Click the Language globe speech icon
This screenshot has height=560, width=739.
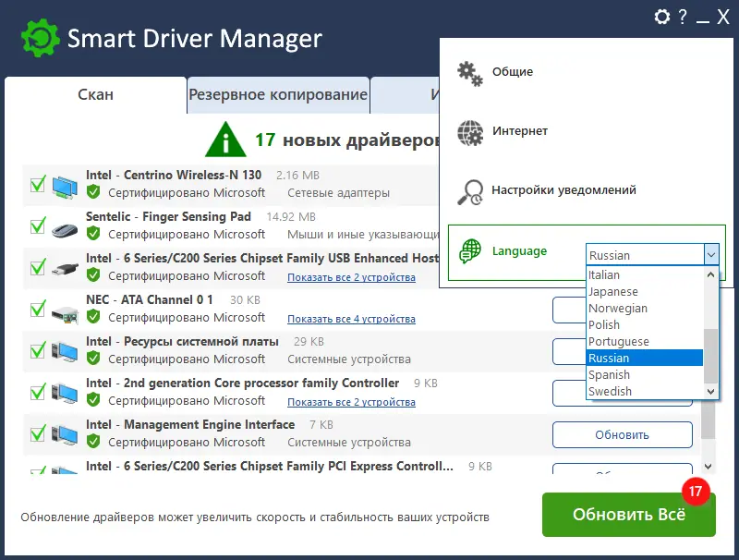pos(471,250)
